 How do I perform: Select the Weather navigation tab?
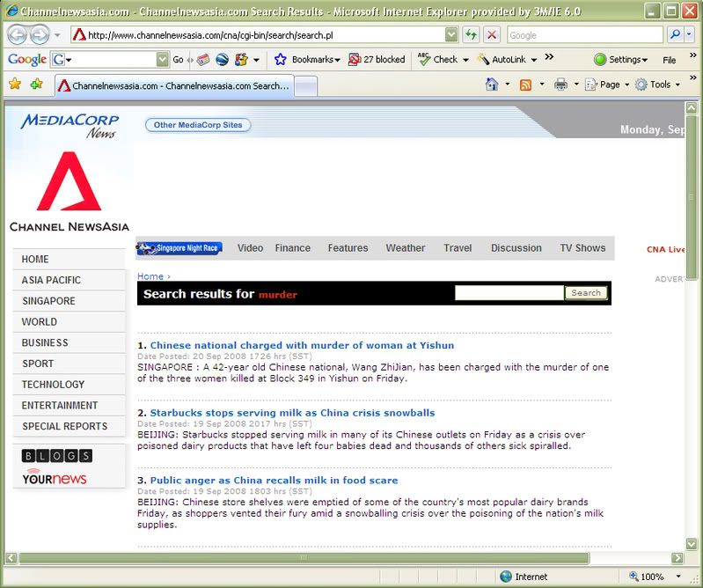tap(405, 248)
